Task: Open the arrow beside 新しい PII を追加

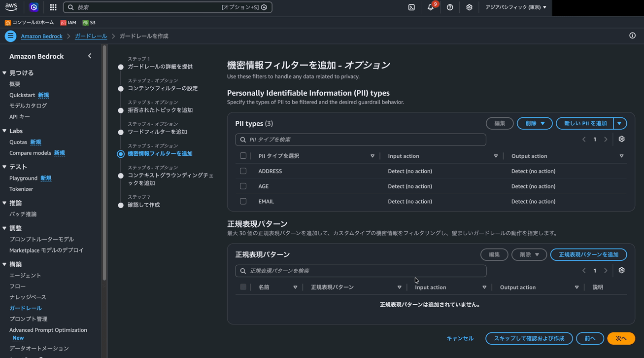Action: click(620, 123)
